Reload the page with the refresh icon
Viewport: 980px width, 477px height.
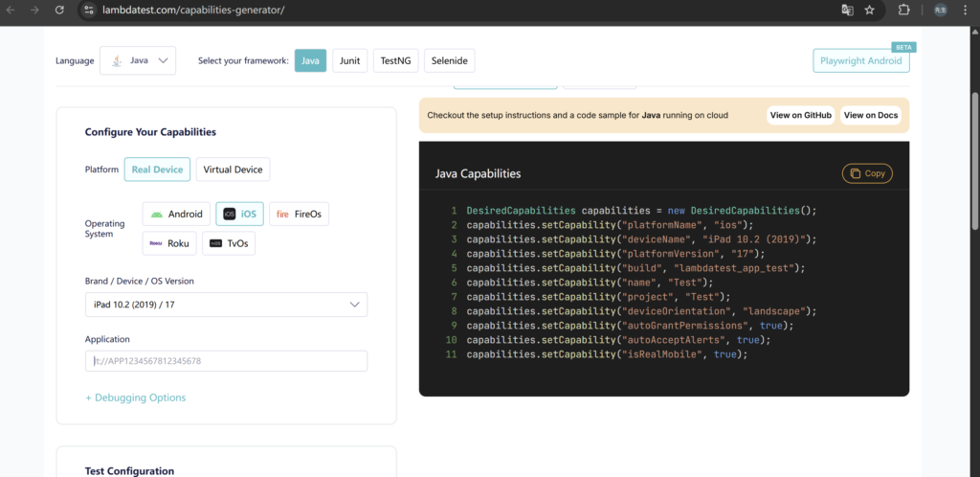point(59,10)
